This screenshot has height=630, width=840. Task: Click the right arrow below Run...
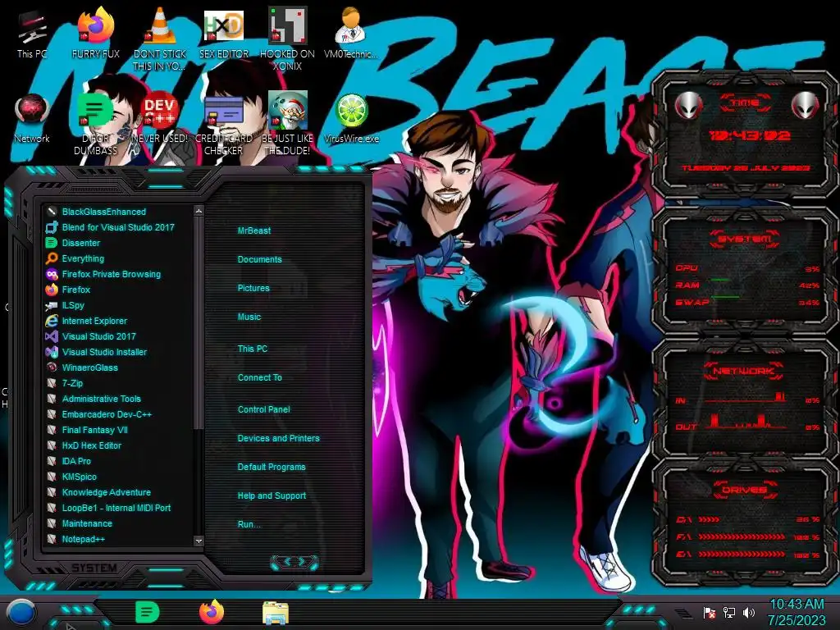[302, 561]
